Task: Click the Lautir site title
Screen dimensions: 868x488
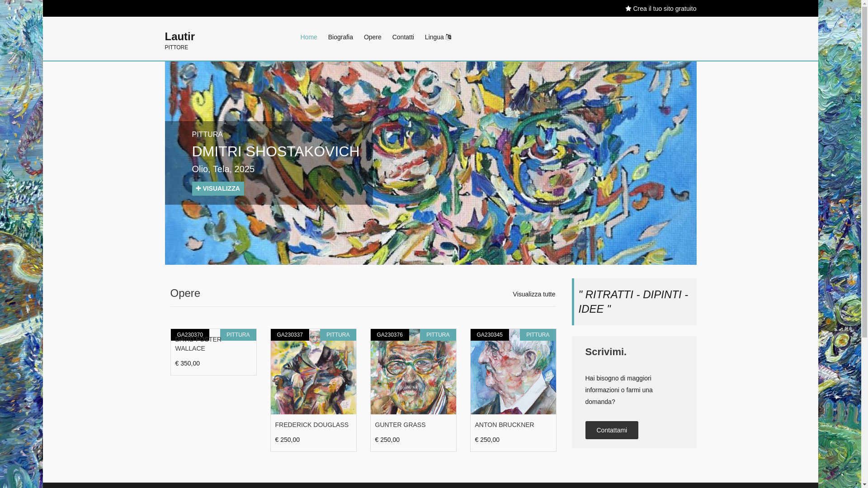Action: pos(180,36)
